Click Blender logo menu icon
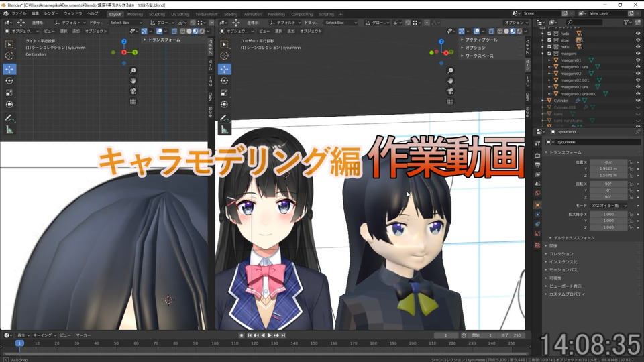644x362 pixels. point(5,13)
